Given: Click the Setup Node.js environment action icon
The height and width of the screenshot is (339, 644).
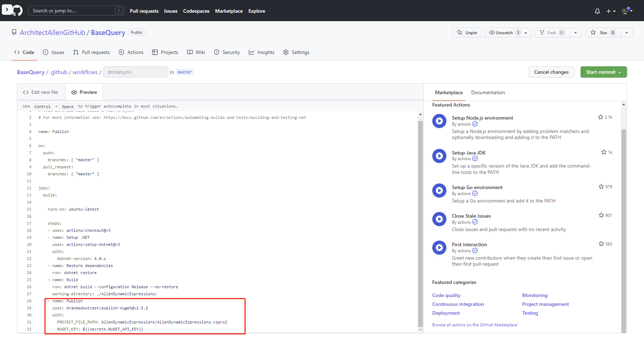Looking at the screenshot, I should [x=439, y=121].
